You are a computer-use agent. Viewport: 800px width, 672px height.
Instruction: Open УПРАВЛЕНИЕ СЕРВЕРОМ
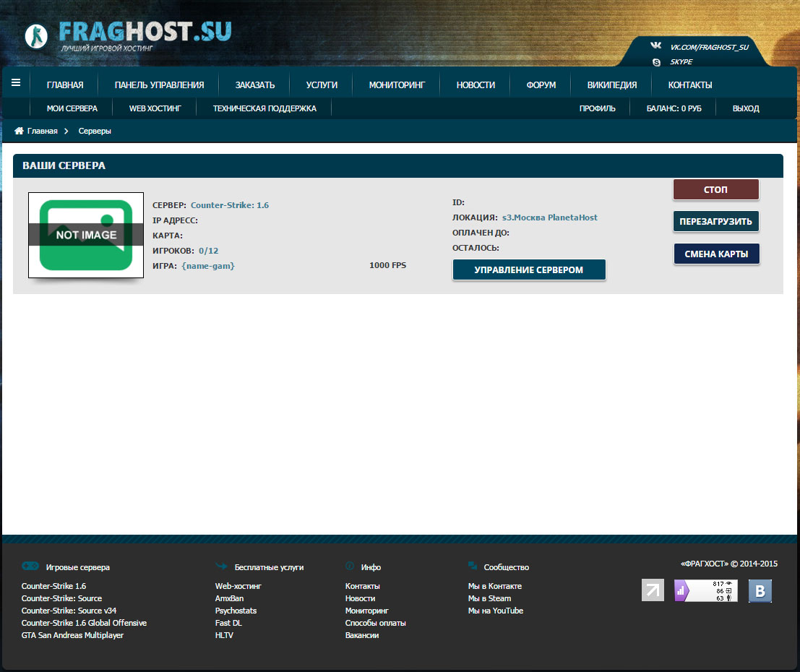pyautogui.click(x=529, y=270)
